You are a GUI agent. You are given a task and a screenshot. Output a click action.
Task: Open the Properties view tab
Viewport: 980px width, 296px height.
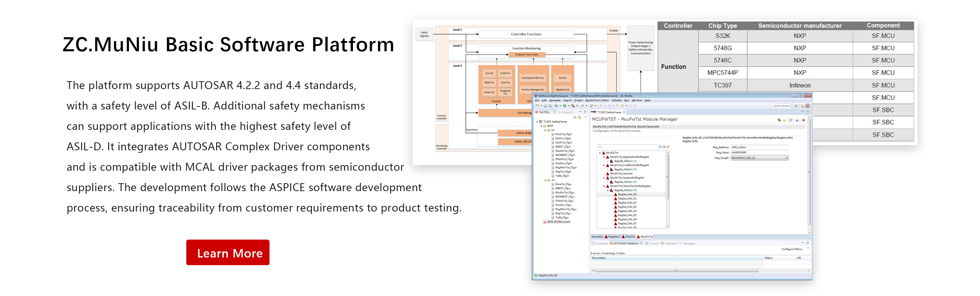(x=599, y=243)
